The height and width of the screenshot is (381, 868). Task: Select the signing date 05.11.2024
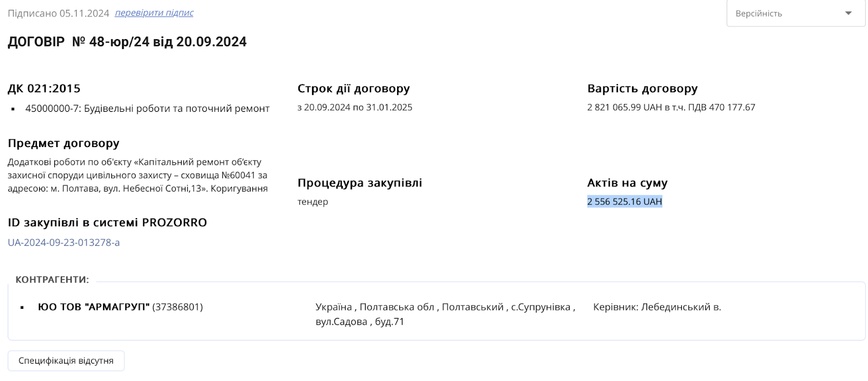pyautogui.click(x=84, y=12)
